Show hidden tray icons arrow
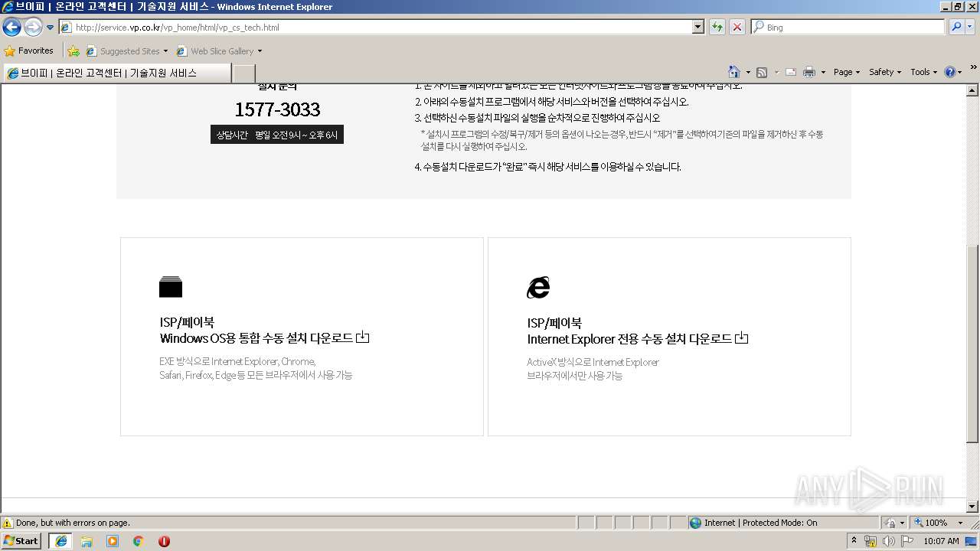Screen dimensions: 980x551 (854, 541)
